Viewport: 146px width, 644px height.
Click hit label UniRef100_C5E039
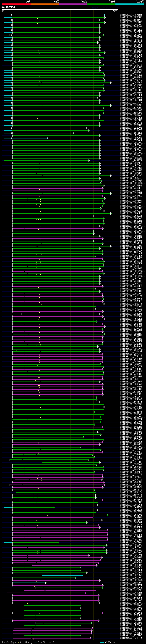coord(131,404)
